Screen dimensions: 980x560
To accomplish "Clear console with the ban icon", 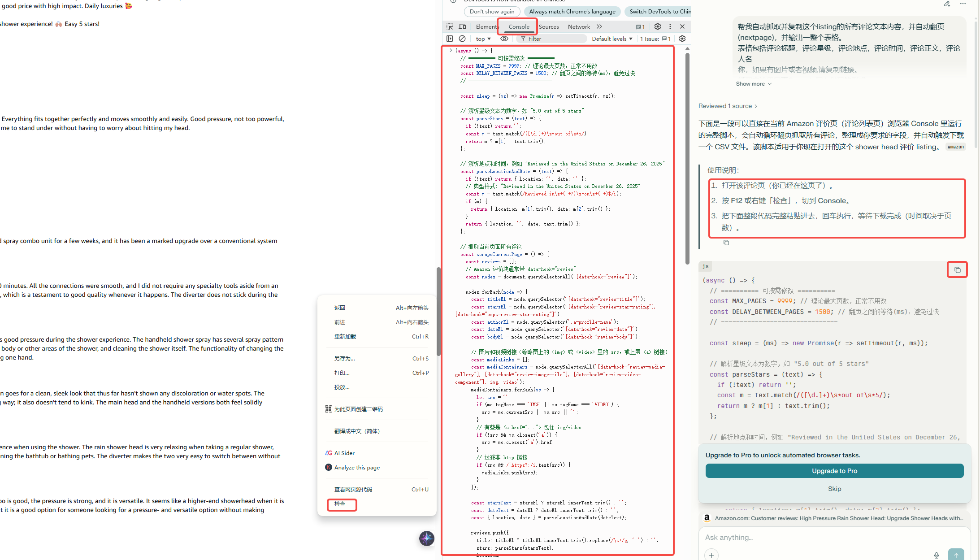I will click(x=462, y=39).
